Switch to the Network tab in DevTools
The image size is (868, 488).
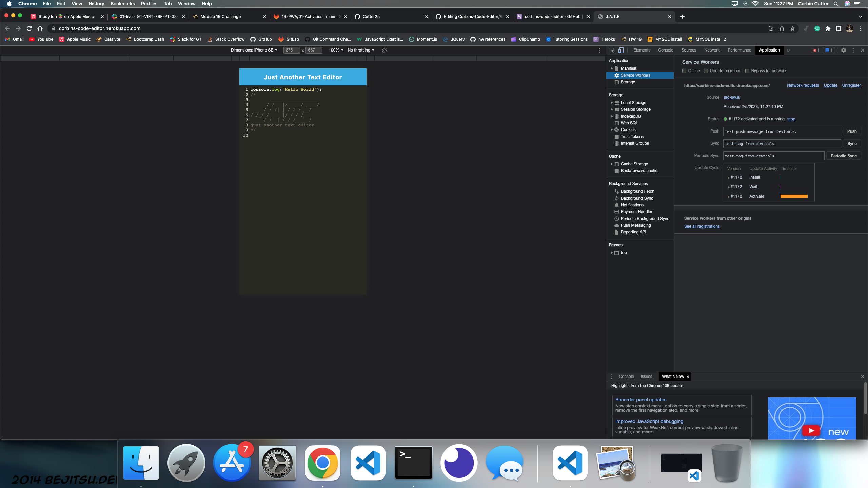tap(711, 50)
